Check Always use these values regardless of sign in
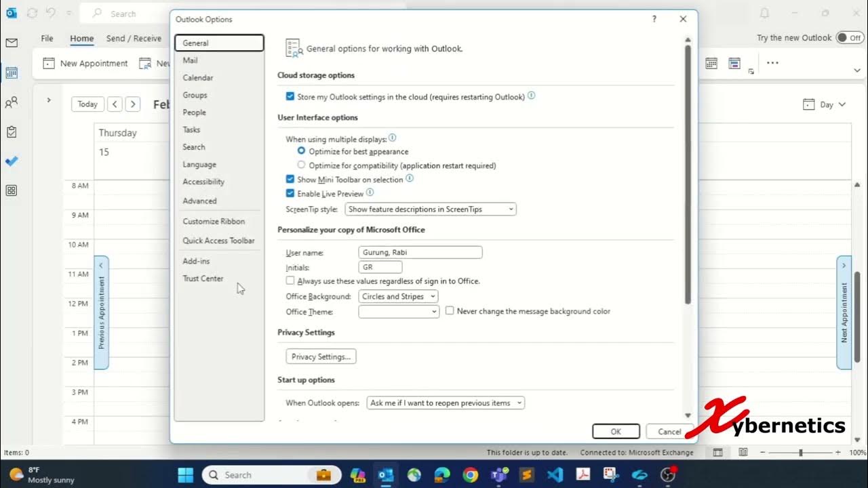This screenshot has width=868, height=488. (x=290, y=281)
